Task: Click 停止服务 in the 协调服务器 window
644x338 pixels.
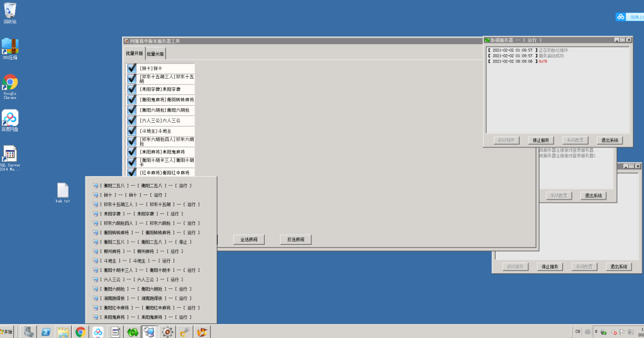Action: pyautogui.click(x=541, y=140)
